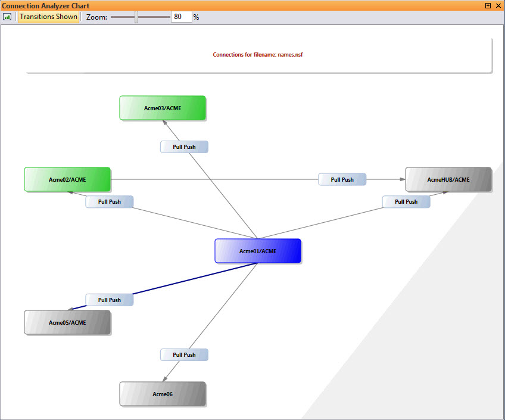505x420 pixels.
Task: Click the Zoom slider handle
Action: [136, 17]
